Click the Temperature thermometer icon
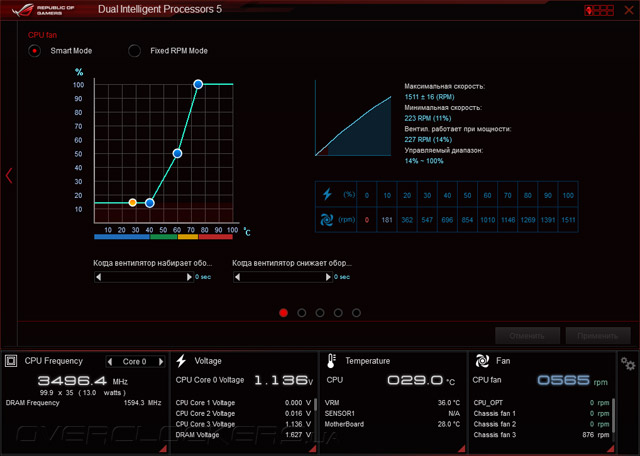Screen dimensions: 640x456 [x=331, y=361]
